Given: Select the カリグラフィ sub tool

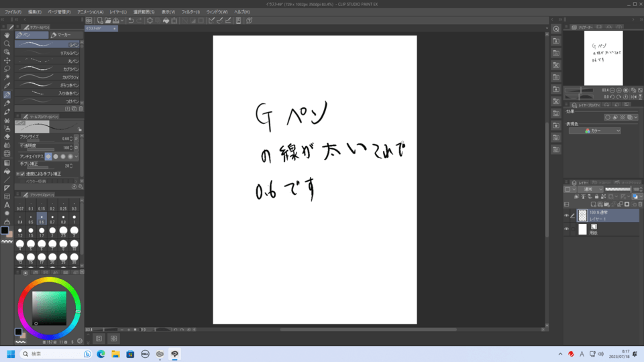Looking at the screenshot, I should 47,77.
